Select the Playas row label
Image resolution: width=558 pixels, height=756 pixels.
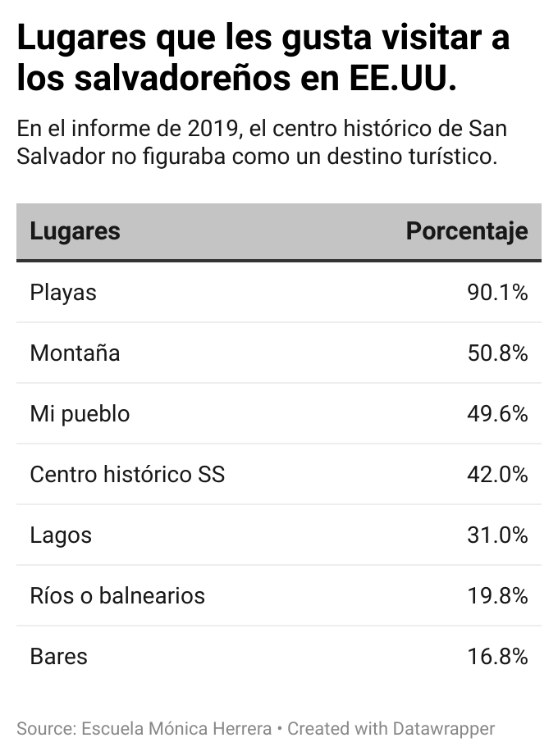[63, 293]
